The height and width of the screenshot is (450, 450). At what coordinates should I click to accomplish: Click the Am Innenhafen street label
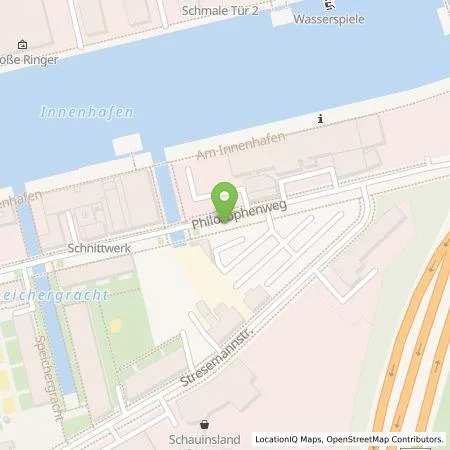click(x=241, y=146)
